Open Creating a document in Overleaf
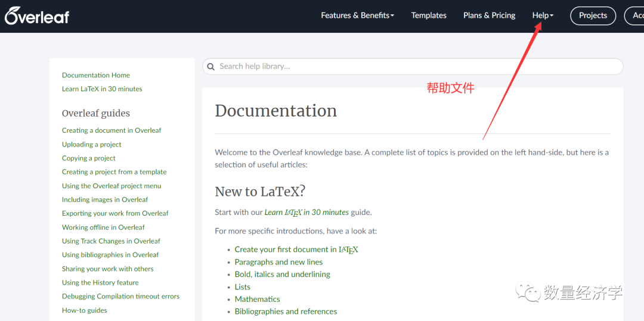Viewport: 644px width, 321px height. point(112,130)
